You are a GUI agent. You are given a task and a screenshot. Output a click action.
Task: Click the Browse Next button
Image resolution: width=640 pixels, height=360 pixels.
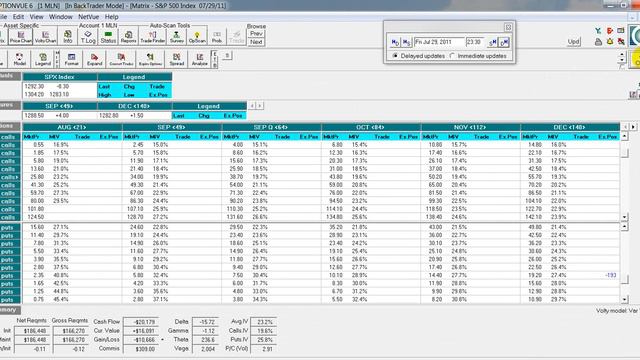256,42
